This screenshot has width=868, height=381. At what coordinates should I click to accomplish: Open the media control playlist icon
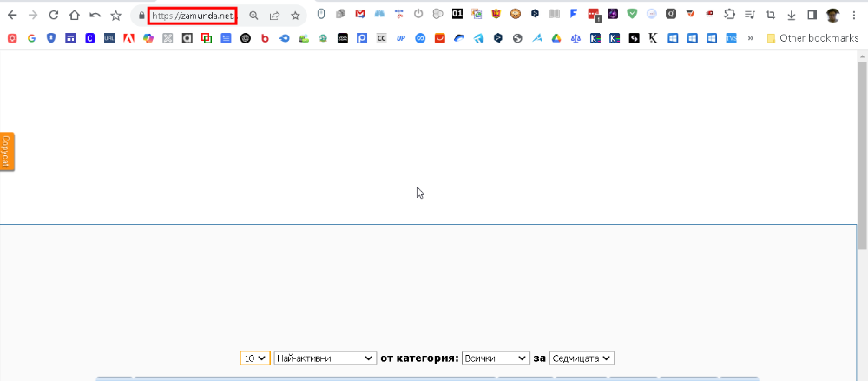(750, 15)
